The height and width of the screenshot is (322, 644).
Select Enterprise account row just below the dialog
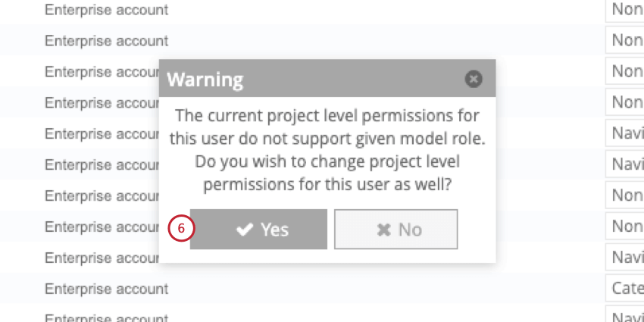[106, 289]
